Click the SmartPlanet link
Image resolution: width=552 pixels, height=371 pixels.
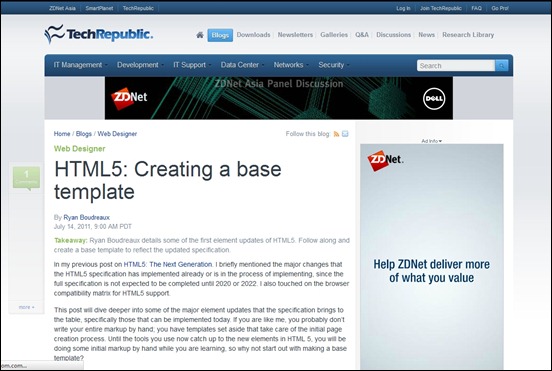[99, 8]
